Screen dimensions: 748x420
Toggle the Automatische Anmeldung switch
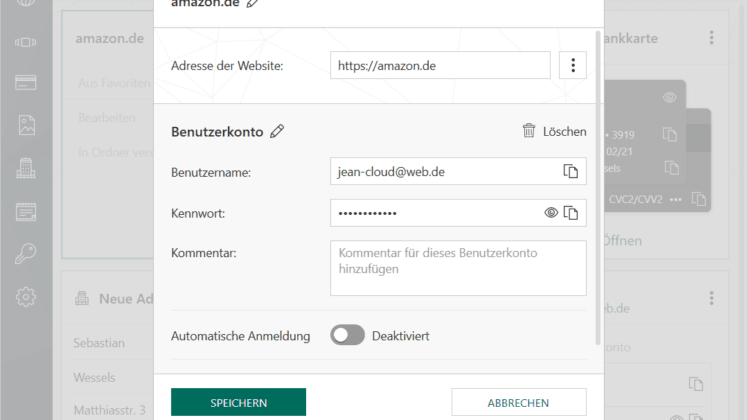347,335
